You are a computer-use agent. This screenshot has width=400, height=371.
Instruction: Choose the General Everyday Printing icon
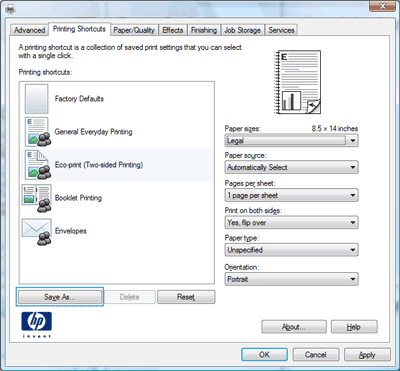[37, 132]
